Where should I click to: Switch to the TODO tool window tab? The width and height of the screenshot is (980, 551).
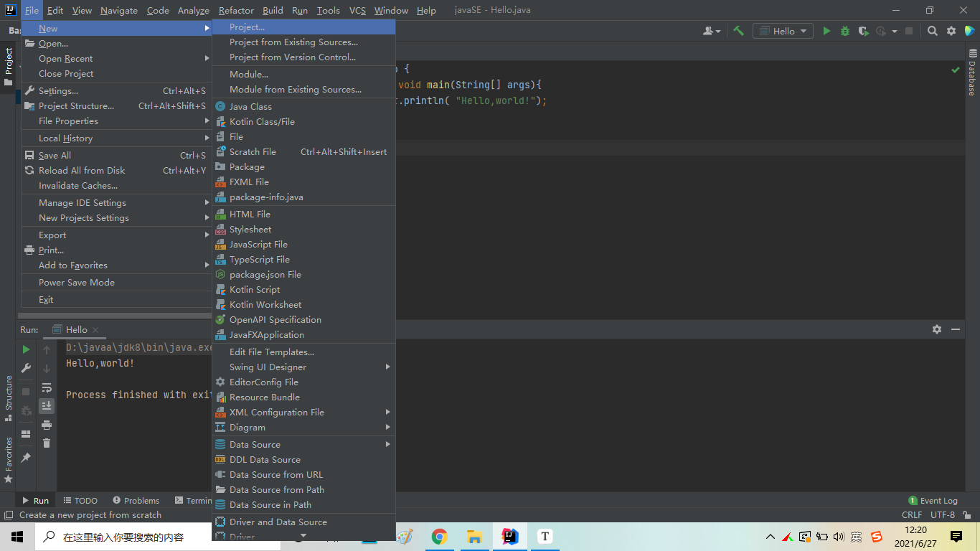pos(80,501)
